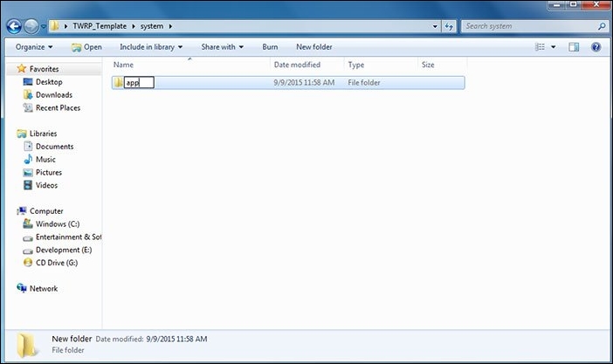Image resolution: width=613 pixels, height=364 pixels.
Task: Expand the arrow after TWRP_Template breadcrumb
Action: click(134, 26)
